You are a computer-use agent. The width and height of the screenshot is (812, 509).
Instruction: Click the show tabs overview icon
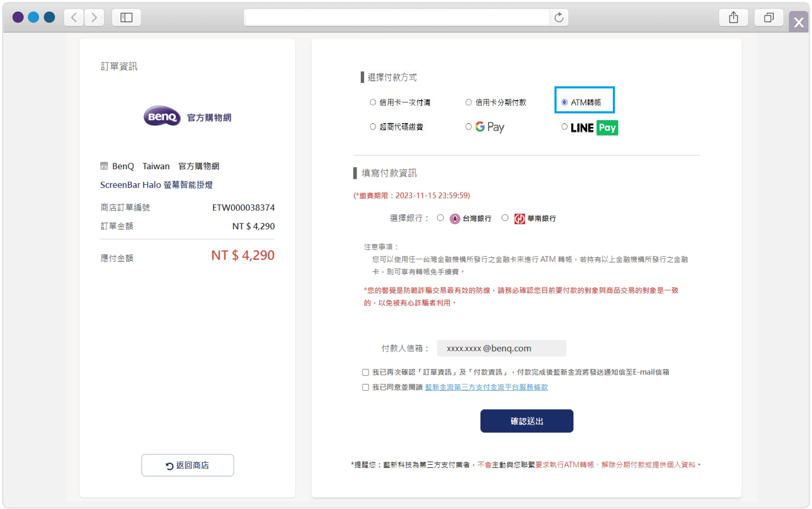tap(768, 17)
